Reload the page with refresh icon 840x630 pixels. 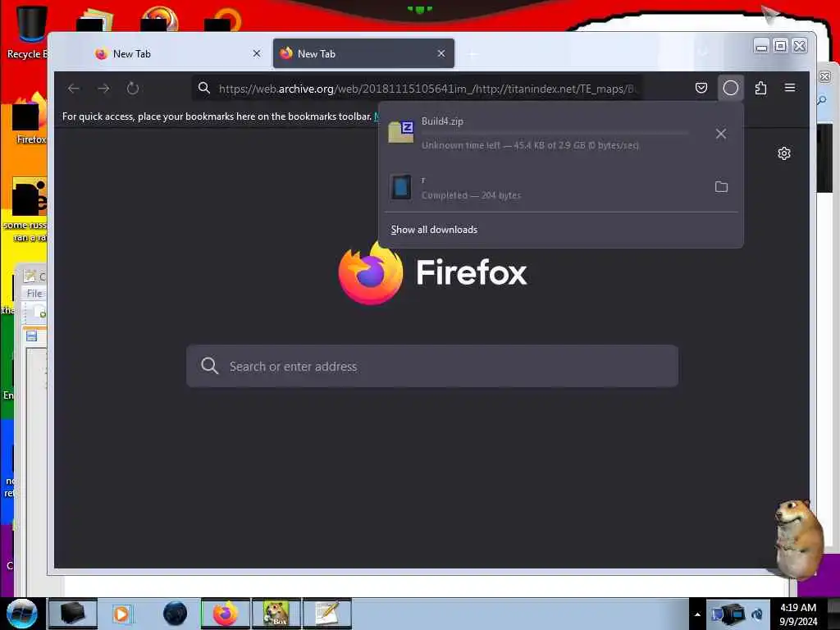pyautogui.click(x=133, y=89)
